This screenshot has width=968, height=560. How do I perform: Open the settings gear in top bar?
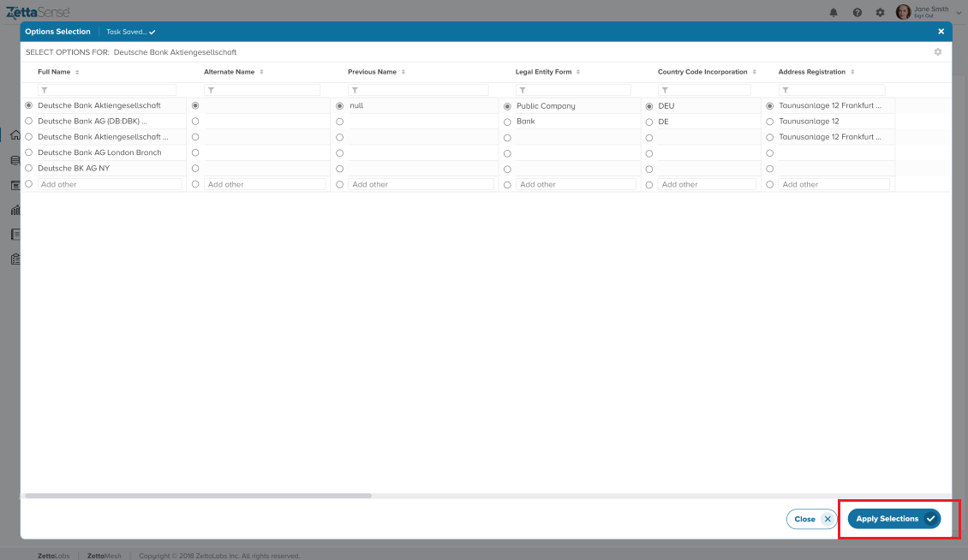(880, 12)
